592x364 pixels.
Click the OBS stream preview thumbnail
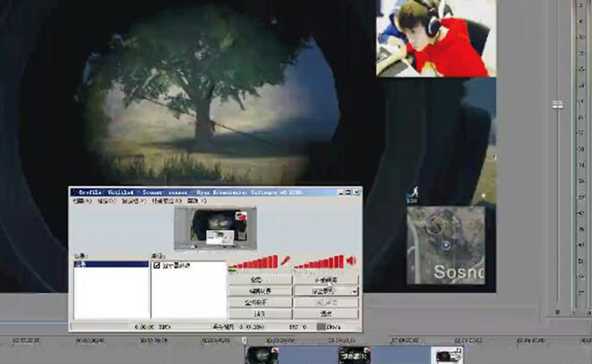[x=215, y=228]
